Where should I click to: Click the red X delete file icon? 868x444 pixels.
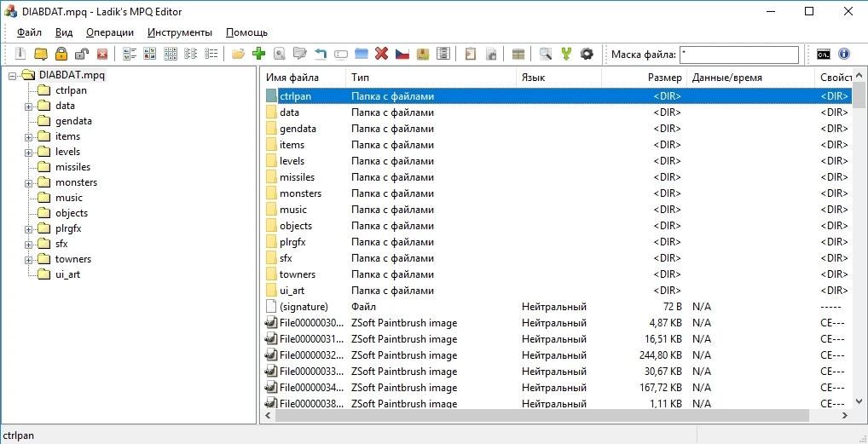(x=381, y=54)
